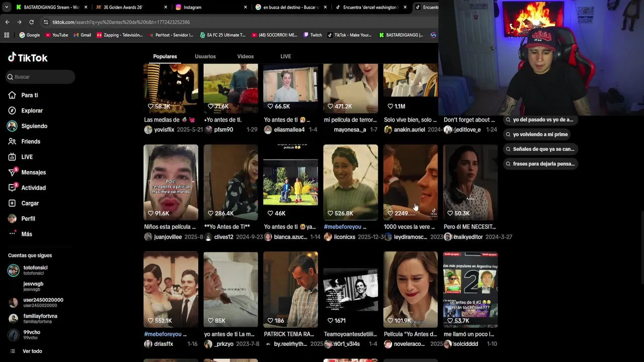644x362 pixels.
Task: Open the video with 91.6K likes
Action: (x=171, y=183)
